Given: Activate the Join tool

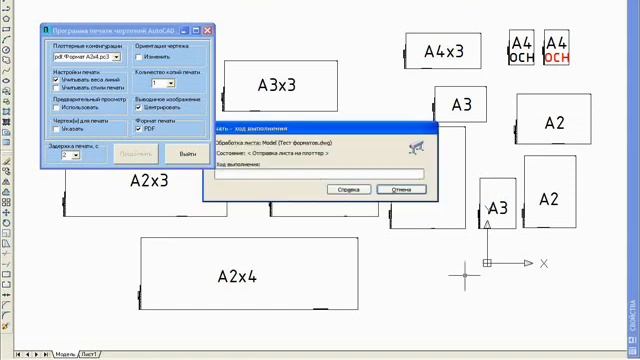Looking at the screenshot, I should [6, 295].
